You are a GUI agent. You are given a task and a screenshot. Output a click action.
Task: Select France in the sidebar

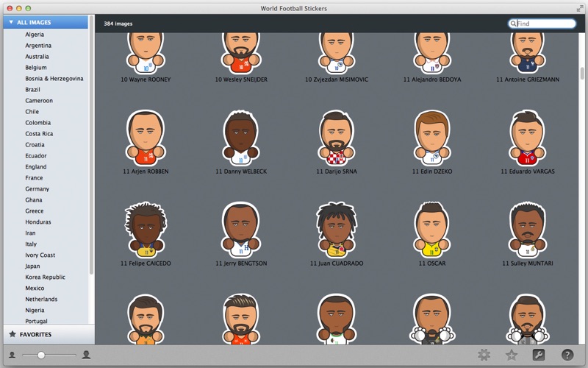34,177
